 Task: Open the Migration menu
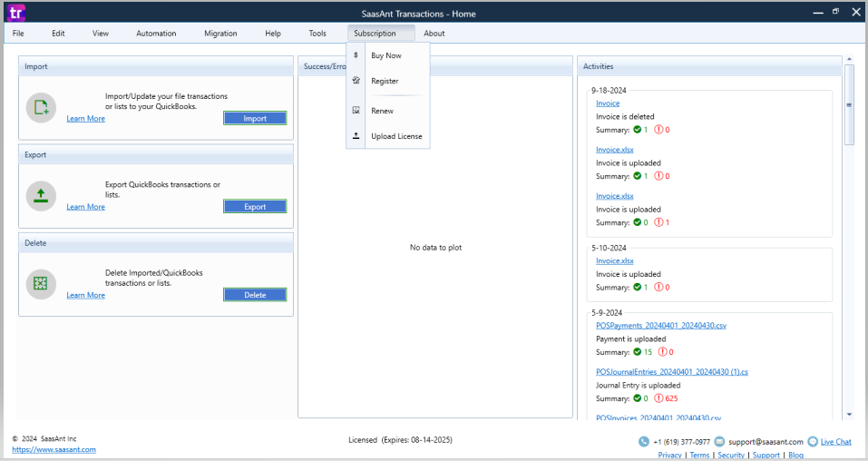[220, 34]
